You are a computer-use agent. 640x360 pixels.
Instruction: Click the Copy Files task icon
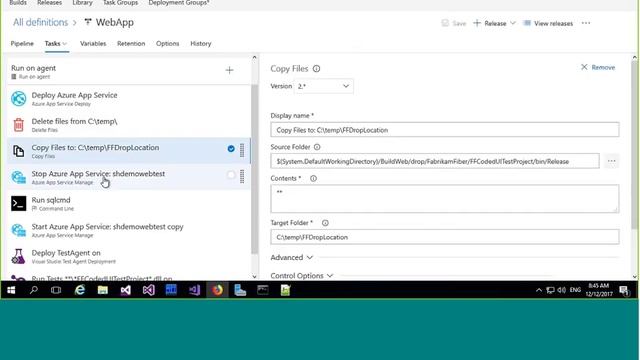tap(18, 151)
